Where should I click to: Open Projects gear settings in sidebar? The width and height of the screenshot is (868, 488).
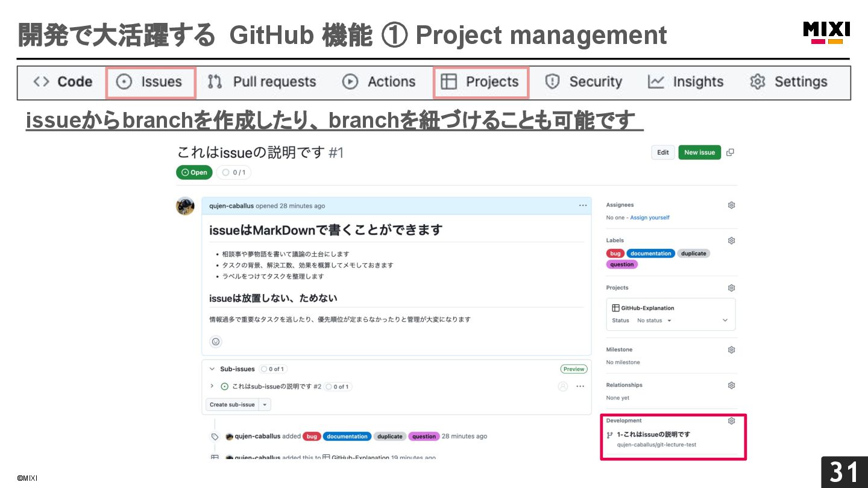tap(731, 288)
